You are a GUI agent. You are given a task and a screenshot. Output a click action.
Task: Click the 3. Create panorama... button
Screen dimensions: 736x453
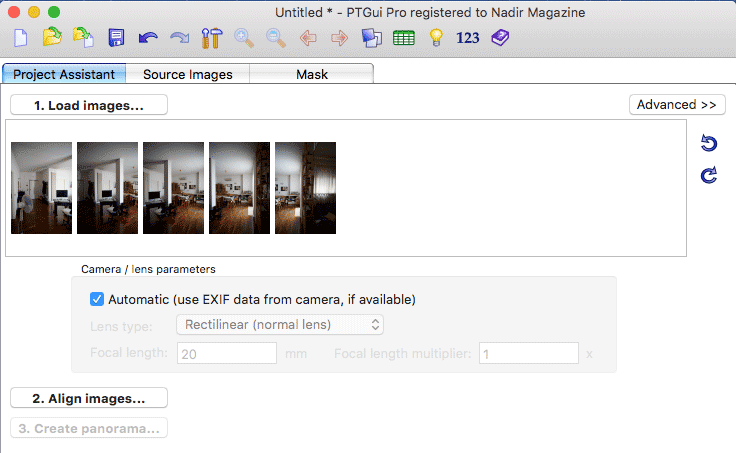click(x=89, y=428)
